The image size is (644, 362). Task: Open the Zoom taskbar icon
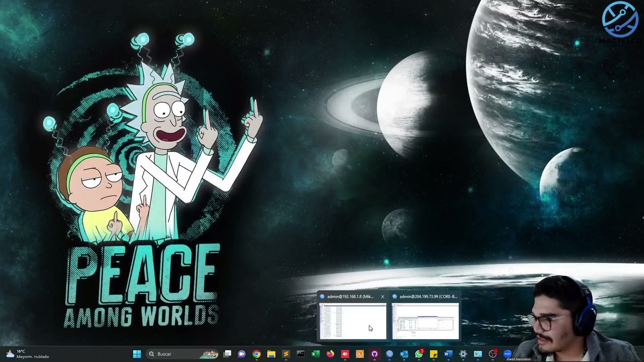point(507,354)
